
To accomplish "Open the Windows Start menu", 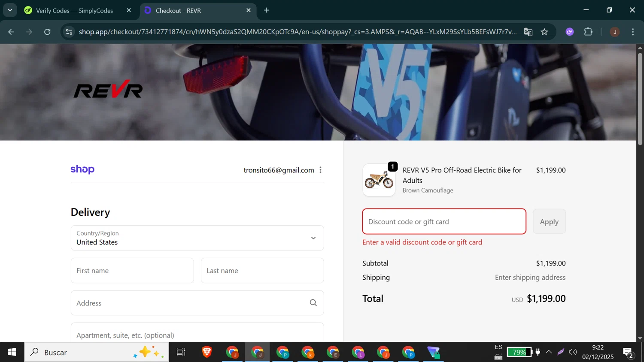I will [12, 352].
